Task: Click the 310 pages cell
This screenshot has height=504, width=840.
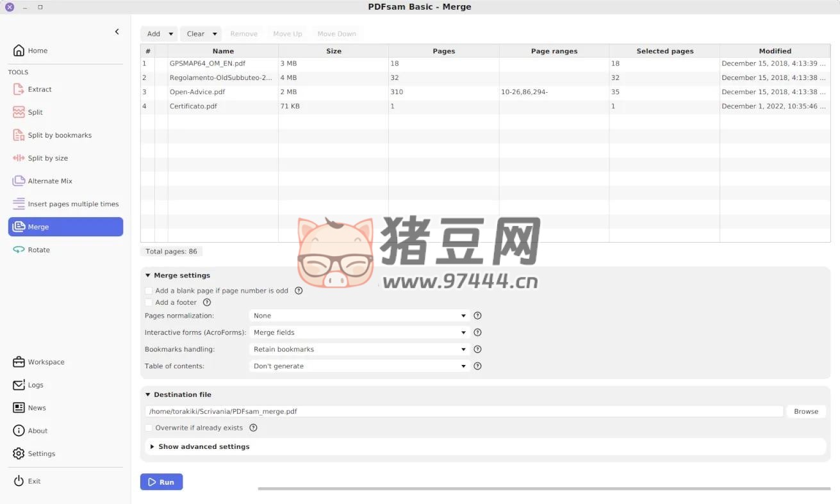Action: coord(444,92)
